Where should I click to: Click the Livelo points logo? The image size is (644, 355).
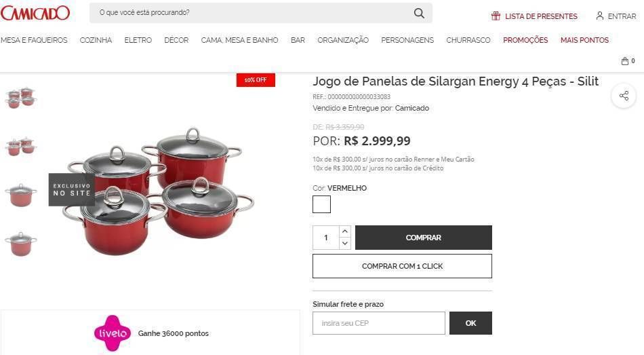tap(112, 333)
